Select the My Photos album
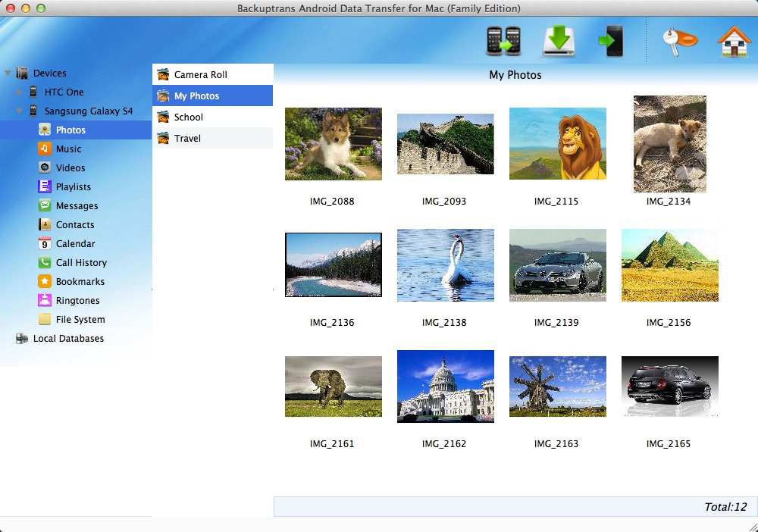This screenshot has height=532, width=758. (213, 95)
